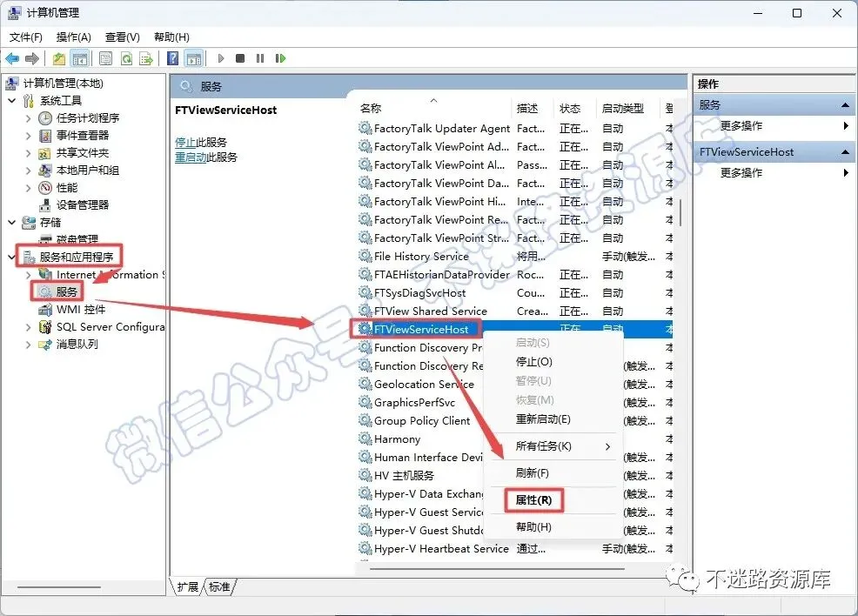858x616 pixels.
Task: Click the Forward arrow toolbar icon
Action: click(32, 58)
